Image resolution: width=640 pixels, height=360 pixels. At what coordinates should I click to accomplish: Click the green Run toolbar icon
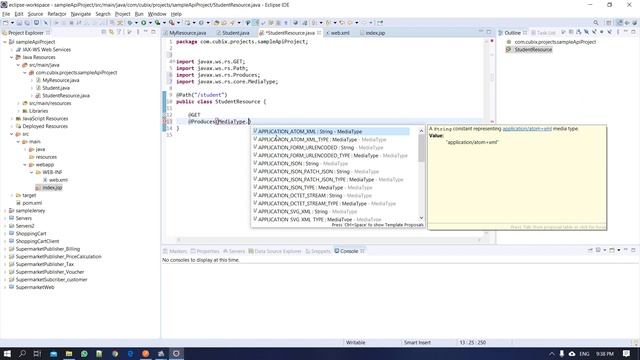[x=144, y=23]
